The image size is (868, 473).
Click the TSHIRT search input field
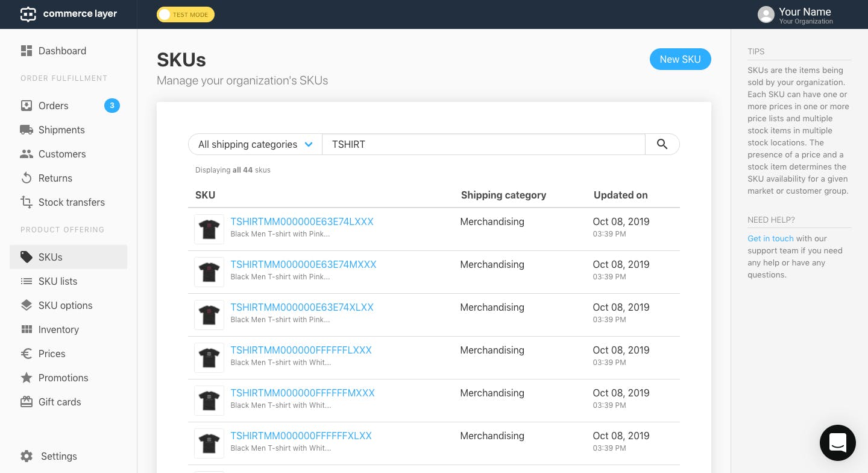point(483,144)
